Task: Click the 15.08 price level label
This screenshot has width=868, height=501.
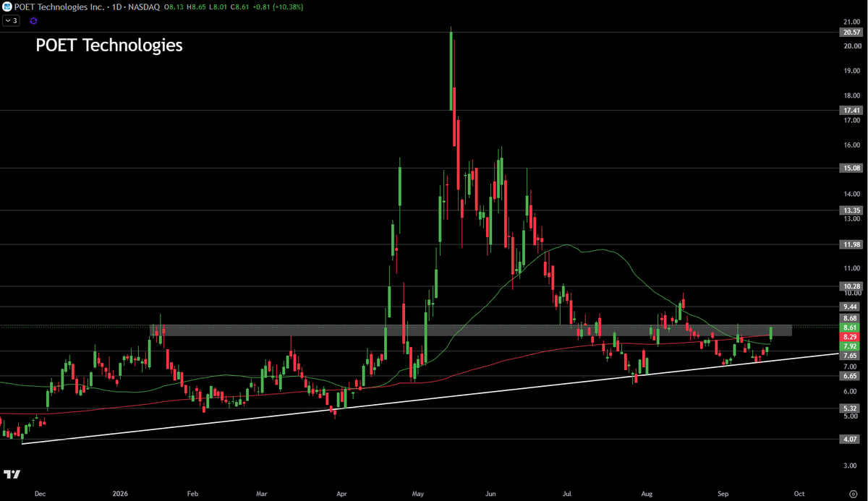Action: (x=851, y=168)
